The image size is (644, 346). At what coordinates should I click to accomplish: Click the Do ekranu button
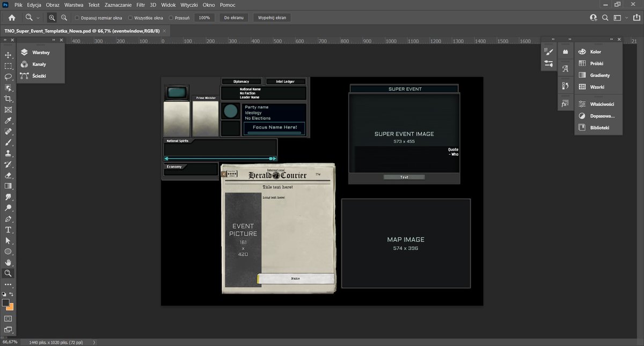point(233,18)
